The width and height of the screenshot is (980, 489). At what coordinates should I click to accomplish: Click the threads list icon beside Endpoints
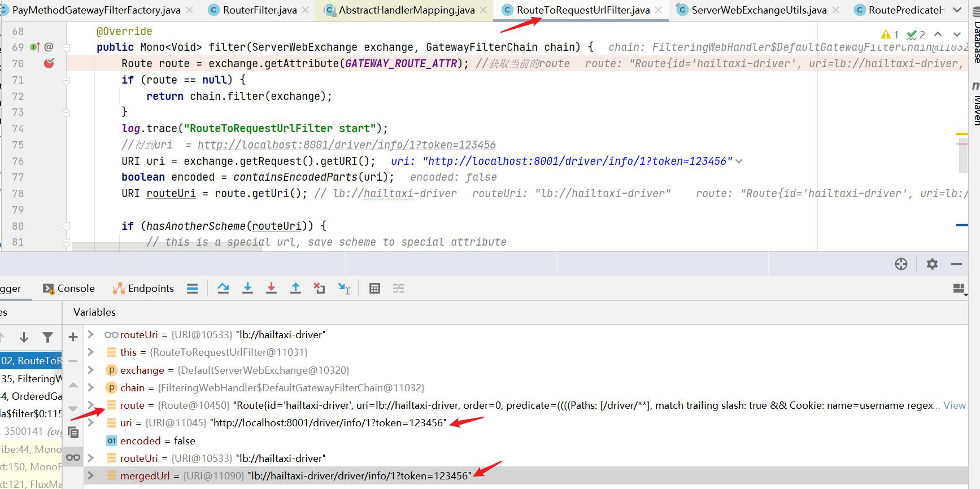click(193, 289)
